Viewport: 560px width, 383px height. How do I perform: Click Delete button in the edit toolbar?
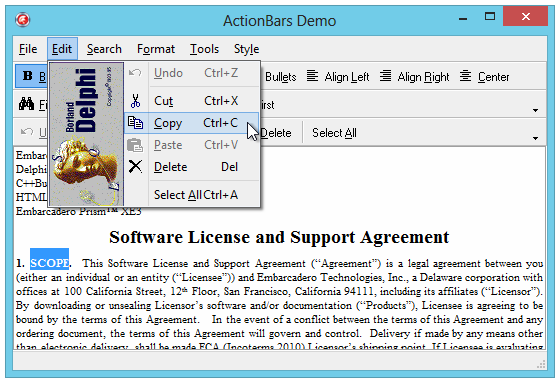coord(275,133)
